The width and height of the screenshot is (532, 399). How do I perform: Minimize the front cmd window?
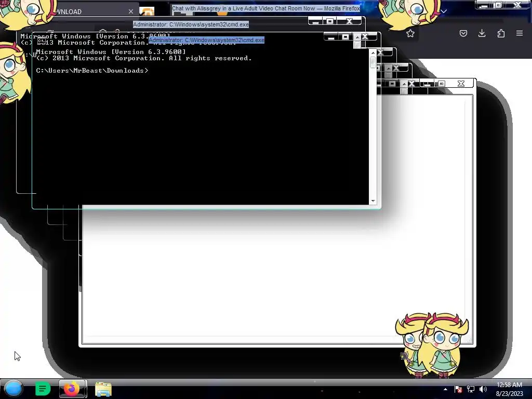tap(331, 37)
